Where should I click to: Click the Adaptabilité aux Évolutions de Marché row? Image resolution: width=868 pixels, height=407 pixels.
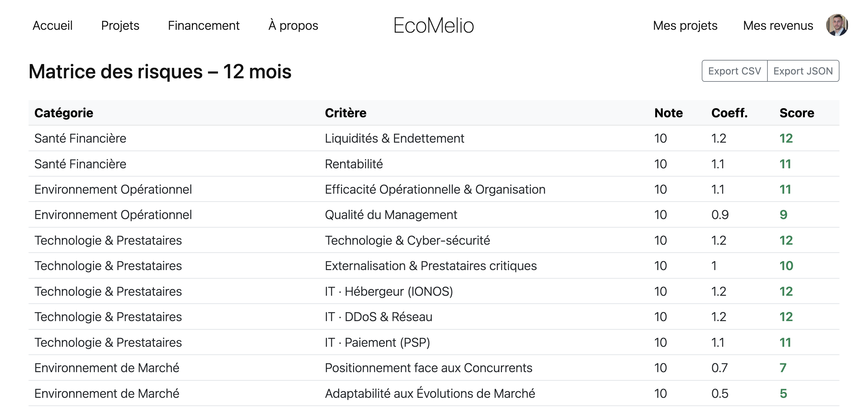pos(430,393)
